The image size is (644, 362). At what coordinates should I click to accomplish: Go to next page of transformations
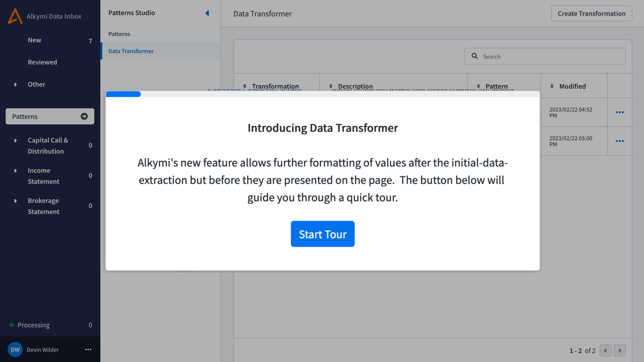point(620,351)
